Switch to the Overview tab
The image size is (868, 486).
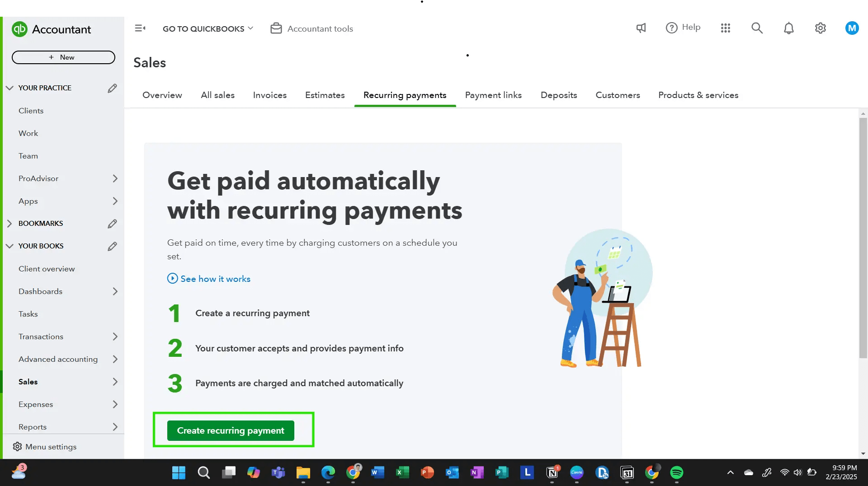tap(162, 95)
